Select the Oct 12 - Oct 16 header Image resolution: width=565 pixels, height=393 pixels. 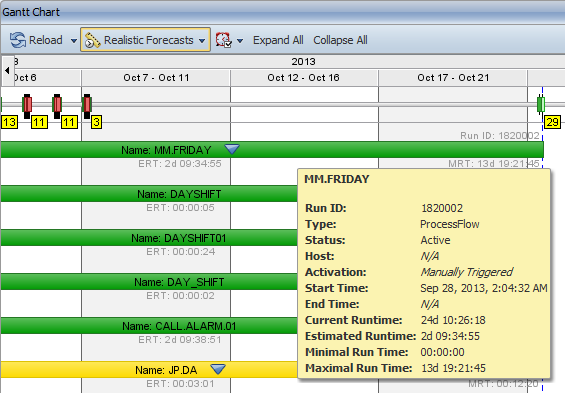pyautogui.click(x=303, y=78)
